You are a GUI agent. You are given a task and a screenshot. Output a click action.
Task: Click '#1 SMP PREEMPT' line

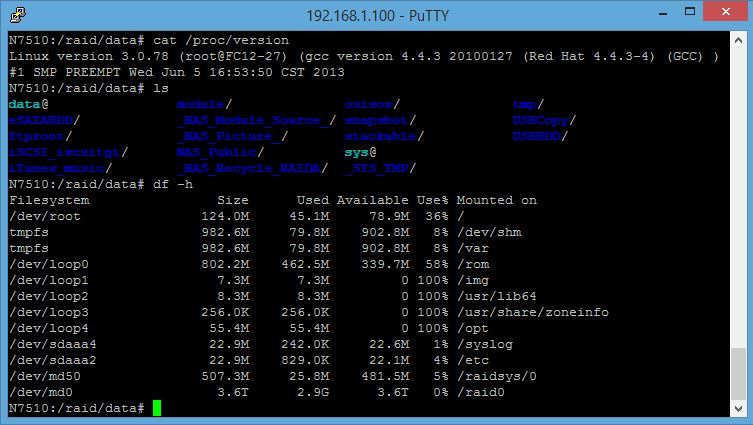click(x=177, y=73)
